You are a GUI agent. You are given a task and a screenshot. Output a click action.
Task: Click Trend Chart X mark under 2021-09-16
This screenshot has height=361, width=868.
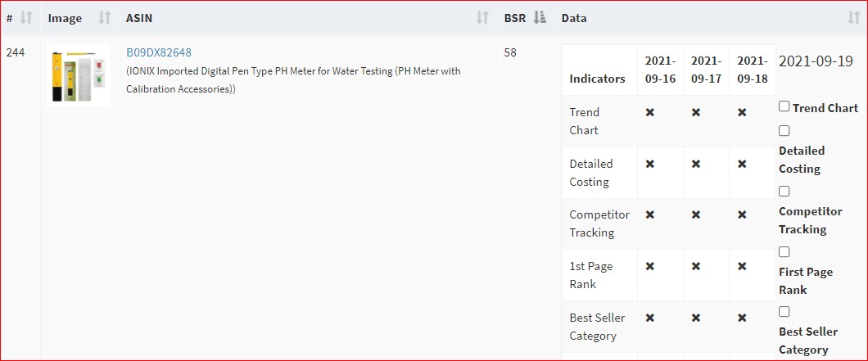649,112
